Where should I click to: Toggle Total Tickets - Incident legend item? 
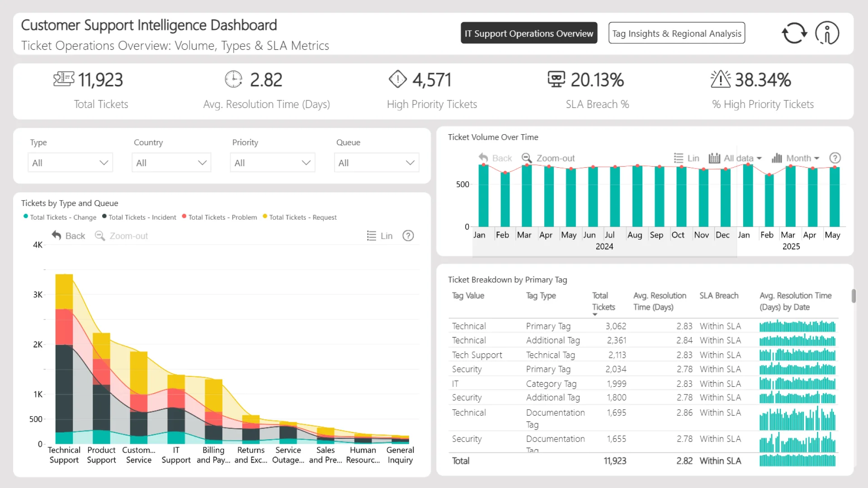pyautogui.click(x=139, y=217)
